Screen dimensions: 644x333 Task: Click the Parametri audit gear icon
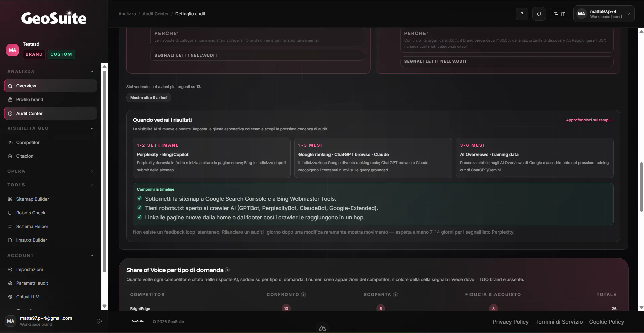(x=10, y=283)
